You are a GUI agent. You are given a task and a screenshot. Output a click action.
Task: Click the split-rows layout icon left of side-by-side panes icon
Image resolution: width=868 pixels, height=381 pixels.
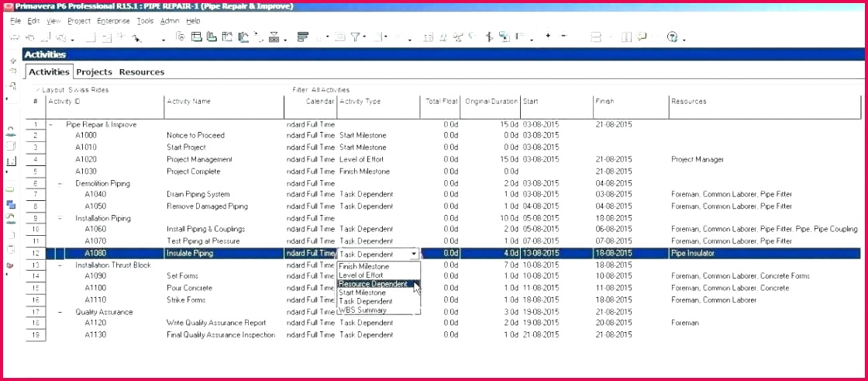click(596, 37)
